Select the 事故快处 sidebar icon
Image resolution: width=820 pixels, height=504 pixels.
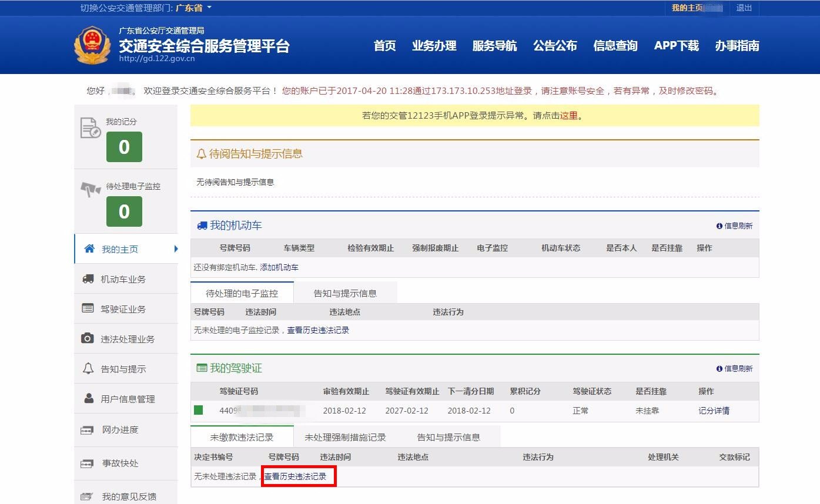88,463
